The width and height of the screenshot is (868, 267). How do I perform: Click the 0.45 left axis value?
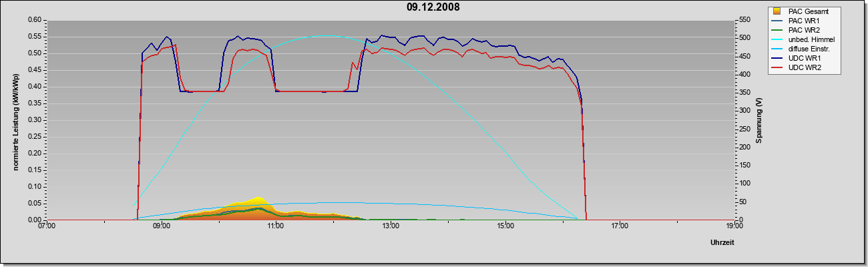tap(35, 70)
